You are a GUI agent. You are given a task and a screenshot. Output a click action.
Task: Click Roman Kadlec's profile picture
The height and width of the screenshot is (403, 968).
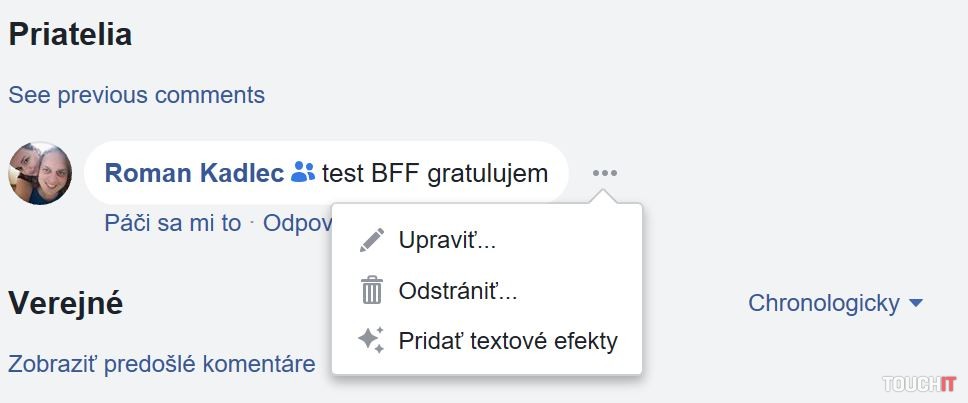click(40, 173)
